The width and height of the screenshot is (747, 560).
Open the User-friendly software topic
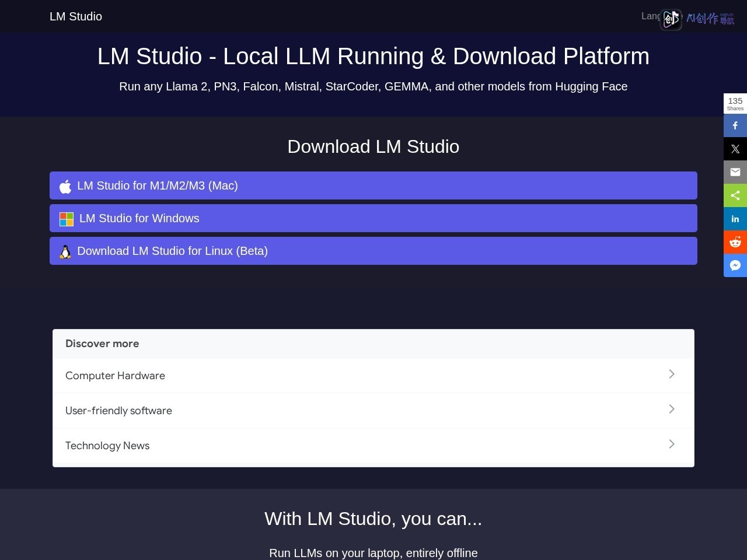[x=373, y=411]
